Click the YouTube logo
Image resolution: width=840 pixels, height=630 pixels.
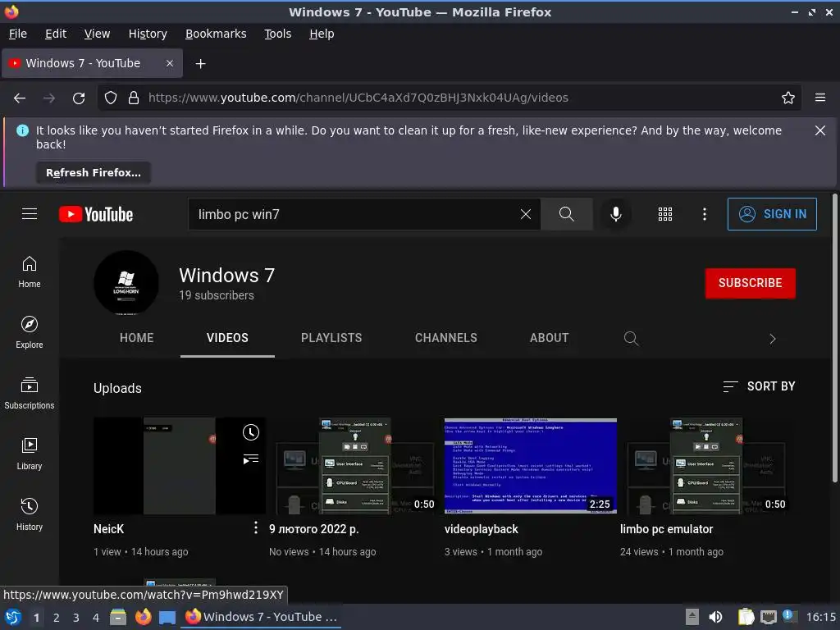pos(96,214)
